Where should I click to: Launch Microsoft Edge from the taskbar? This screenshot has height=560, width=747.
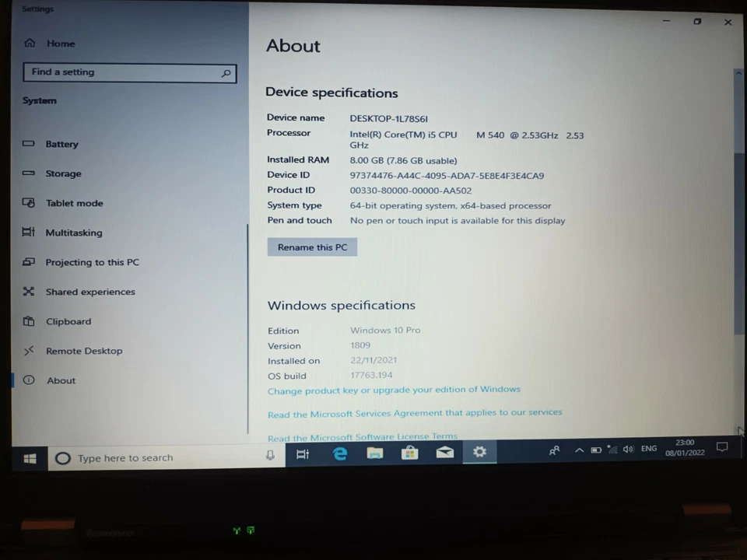click(x=340, y=453)
